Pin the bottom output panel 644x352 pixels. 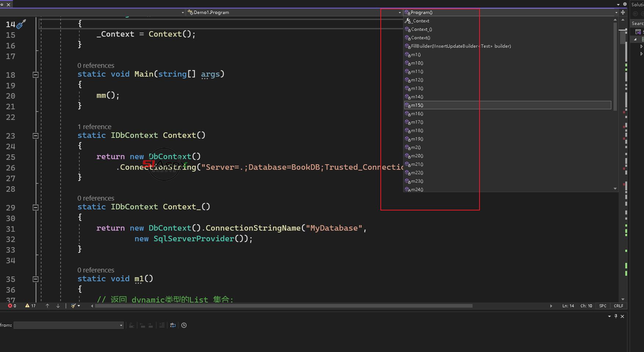pyautogui.click(x=616, y=316)
